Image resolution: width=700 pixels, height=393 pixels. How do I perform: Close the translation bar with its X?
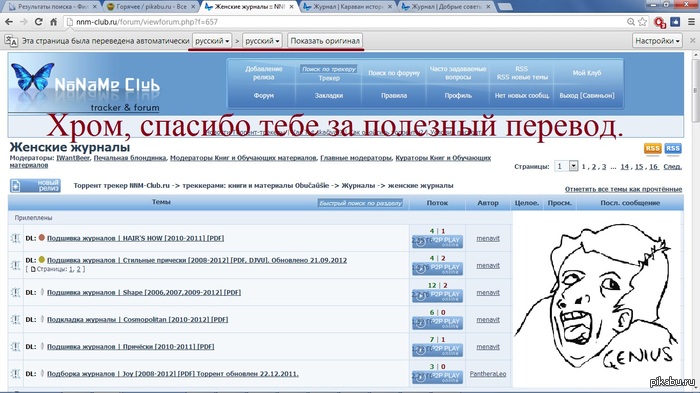(x=692, y=41)
